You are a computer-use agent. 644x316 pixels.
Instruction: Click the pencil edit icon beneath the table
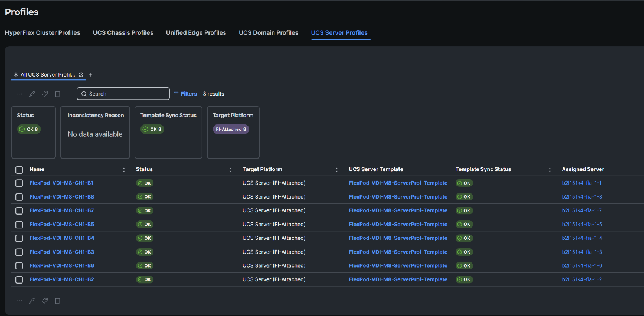pyautogui.click(x=32, y=301)
